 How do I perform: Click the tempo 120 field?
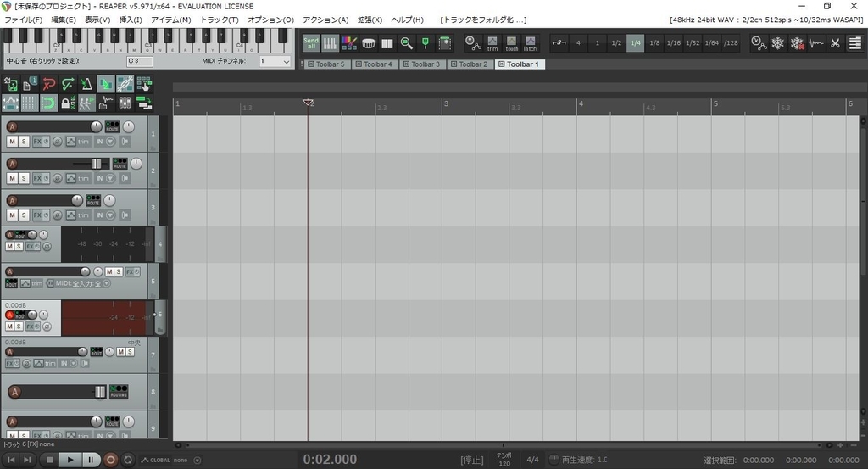pyautogui.click(x=504, y=463)
